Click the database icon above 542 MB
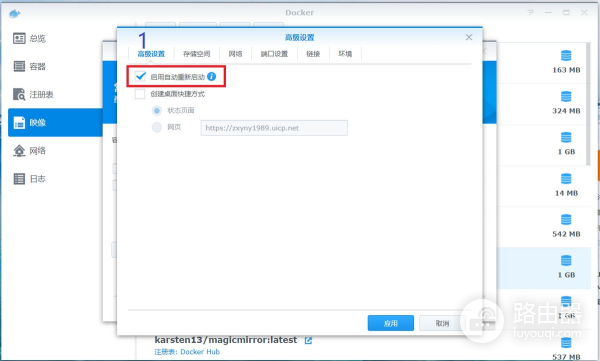 tap(566, 220)
